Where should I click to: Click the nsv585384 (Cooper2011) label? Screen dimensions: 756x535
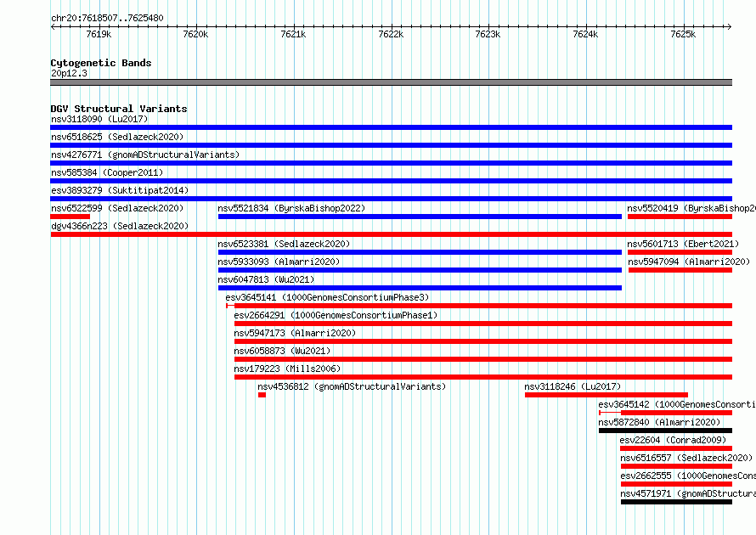pyautogui.click(x=107, y=172)
